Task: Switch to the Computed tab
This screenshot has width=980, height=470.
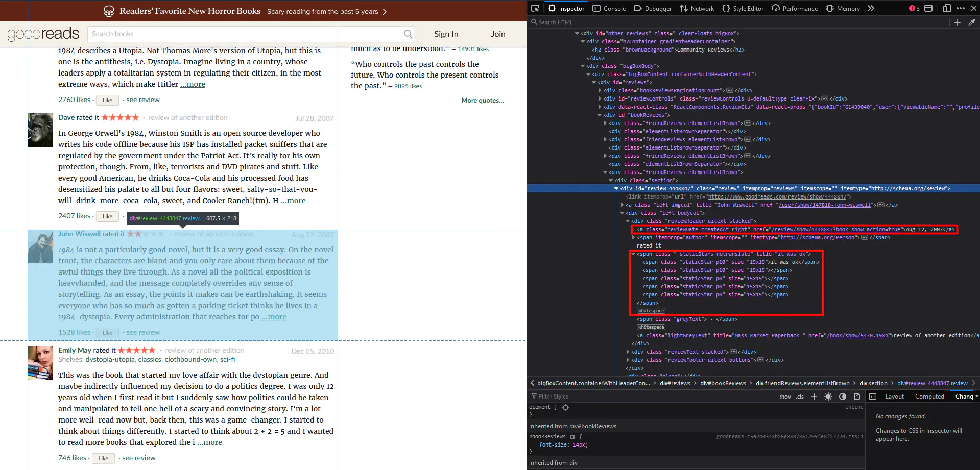Action: [929, 397]
